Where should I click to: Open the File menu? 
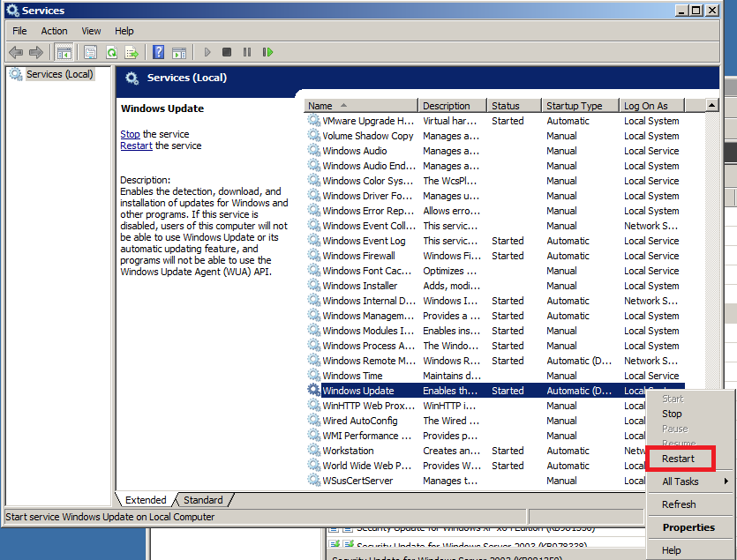pos(19,31)
